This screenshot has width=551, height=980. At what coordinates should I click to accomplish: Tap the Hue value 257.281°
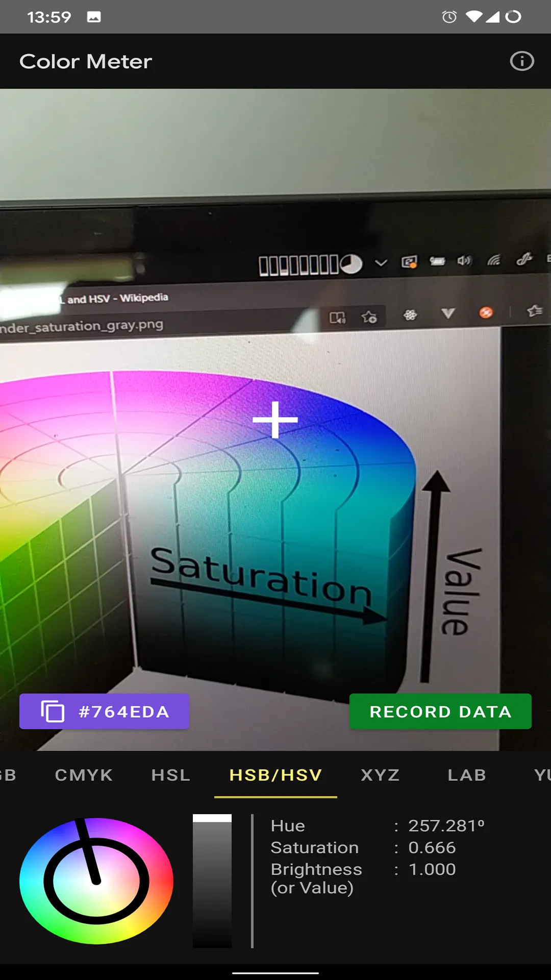(x=446, y=825)
